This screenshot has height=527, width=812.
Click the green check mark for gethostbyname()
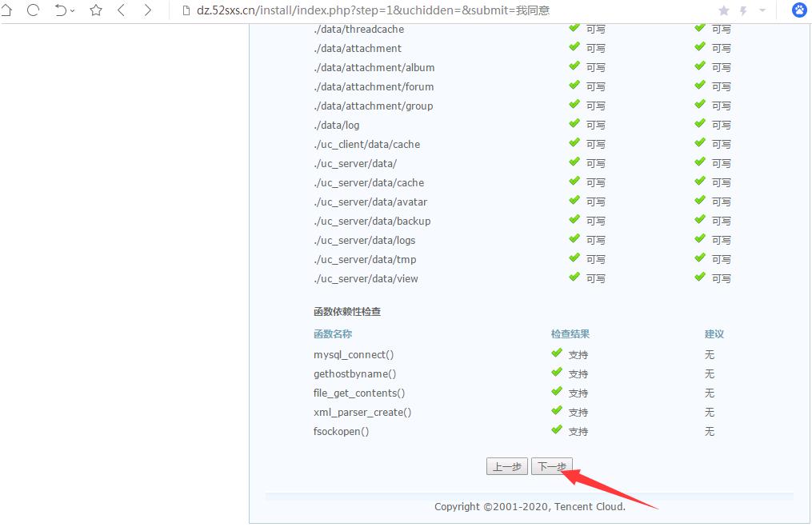point(557,372)
